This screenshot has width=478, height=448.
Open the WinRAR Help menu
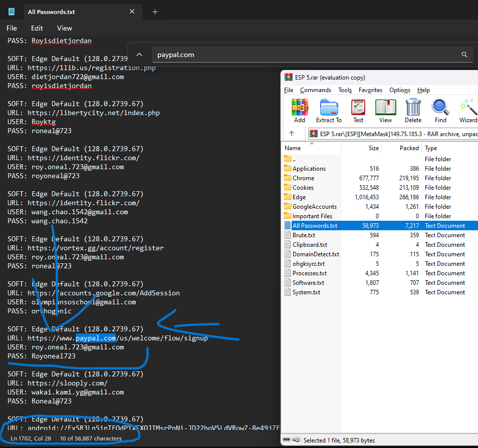click(423, 90)
